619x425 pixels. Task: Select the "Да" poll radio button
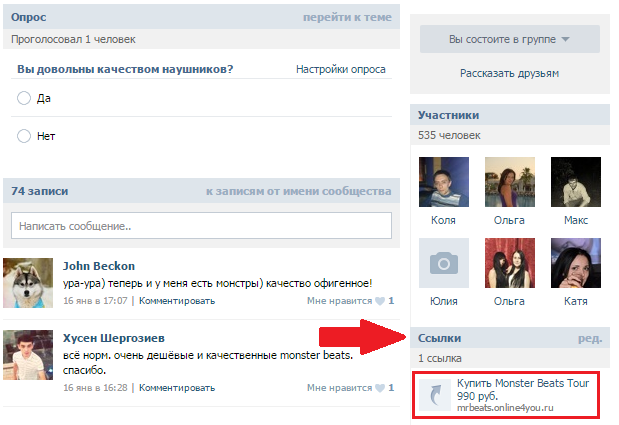(x=24, y=98)
